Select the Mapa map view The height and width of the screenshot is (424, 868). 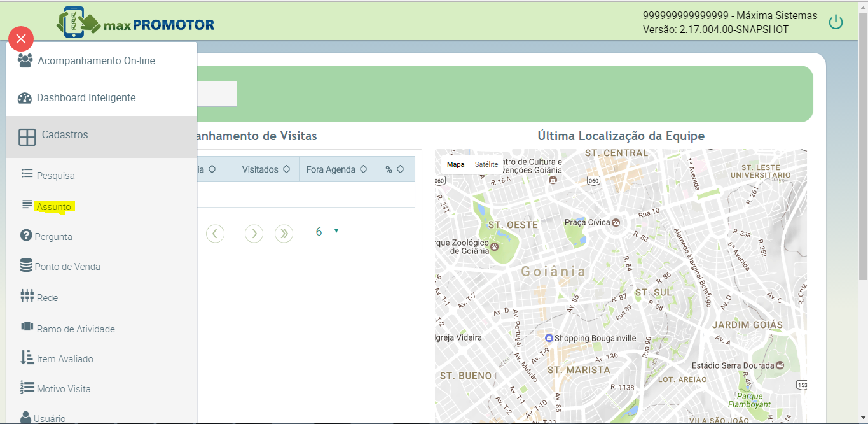coord(455,164)
